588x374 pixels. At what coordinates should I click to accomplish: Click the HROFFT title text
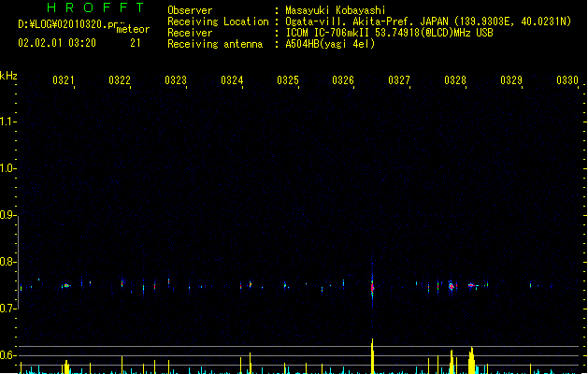95,7
